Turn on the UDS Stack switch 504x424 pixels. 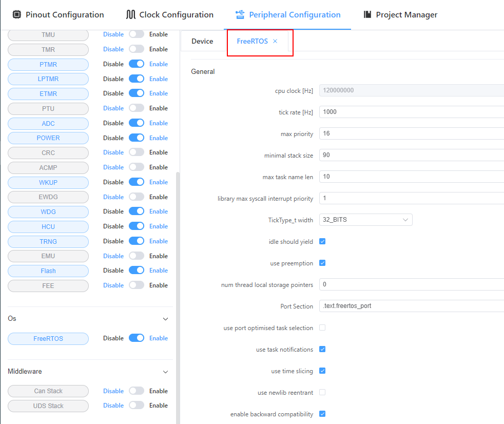pyautogui.click(x=137, y=406)
